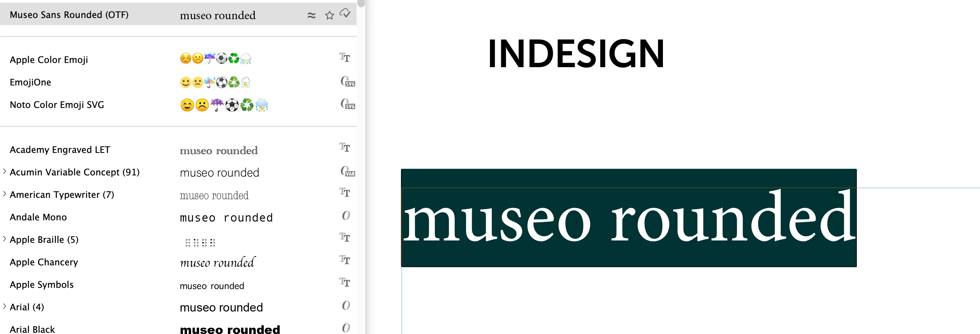Image resolution: width=980 pixels, height=334 pixels.
Task: Expand Acumin Variable Concept font family
Action: 4,171
